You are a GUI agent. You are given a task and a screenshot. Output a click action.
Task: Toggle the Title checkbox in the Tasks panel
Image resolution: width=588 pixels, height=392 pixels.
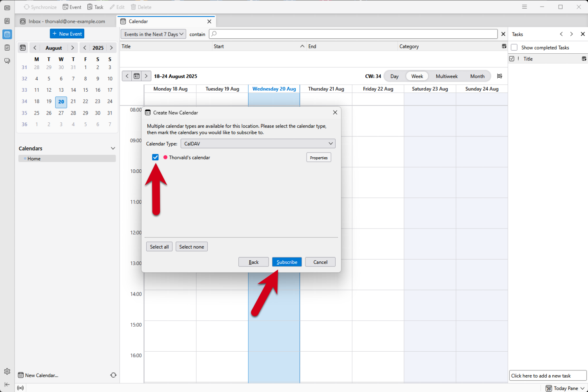tap(512, 58)
